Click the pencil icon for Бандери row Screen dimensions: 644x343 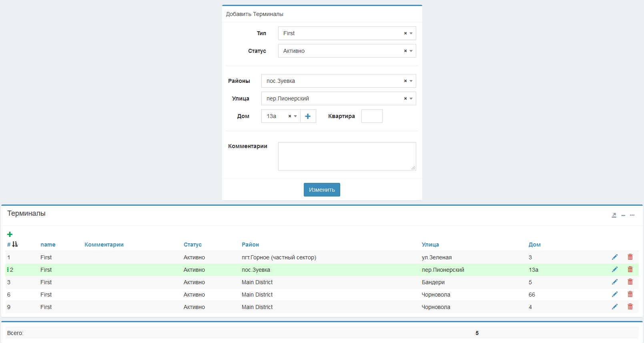[615, 282]
